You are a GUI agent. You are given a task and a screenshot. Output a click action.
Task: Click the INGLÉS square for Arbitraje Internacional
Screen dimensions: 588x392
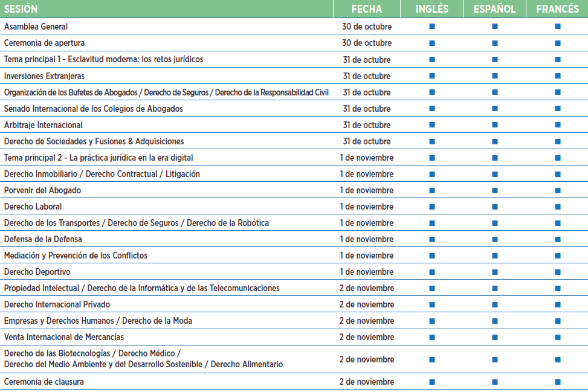tap(432, 125)
